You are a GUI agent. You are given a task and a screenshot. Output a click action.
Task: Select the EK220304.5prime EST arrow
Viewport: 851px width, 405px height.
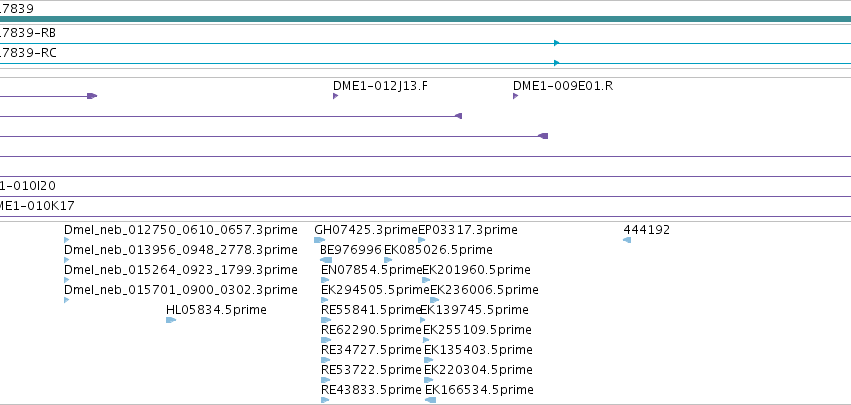[x=429, y=380]
